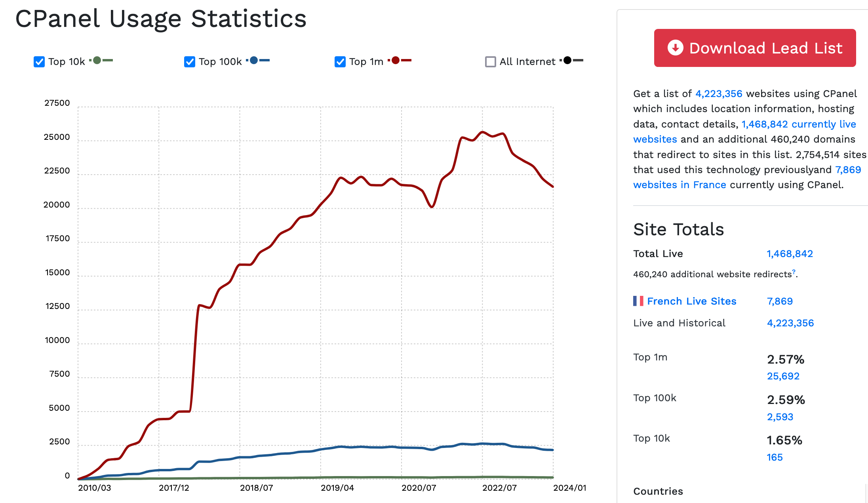Click the French flag icon beside French Live Sites
The width and height of the screenshot is (868, 503).
638,301
